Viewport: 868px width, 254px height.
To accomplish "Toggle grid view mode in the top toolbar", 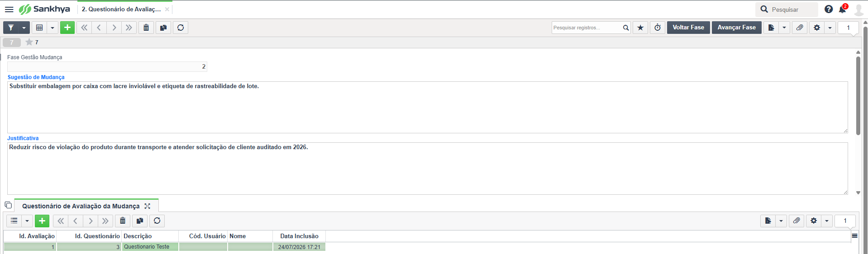I will 39,28.
